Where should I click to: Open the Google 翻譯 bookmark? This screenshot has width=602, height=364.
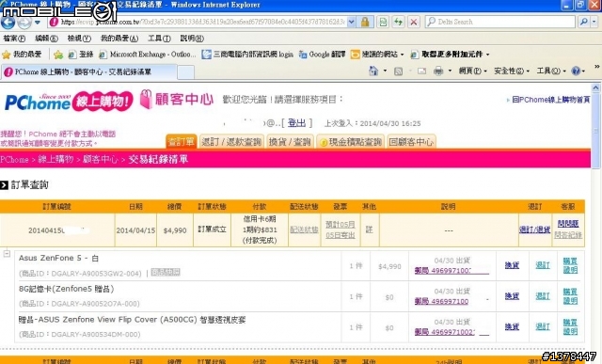point(322,55)
